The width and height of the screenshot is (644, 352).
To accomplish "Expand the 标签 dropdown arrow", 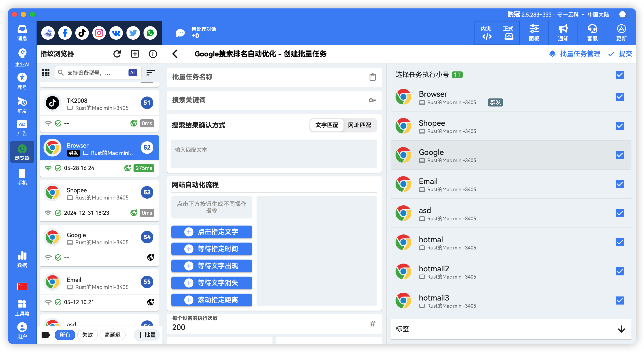I will pyautogui.click(x=622, y=329).
